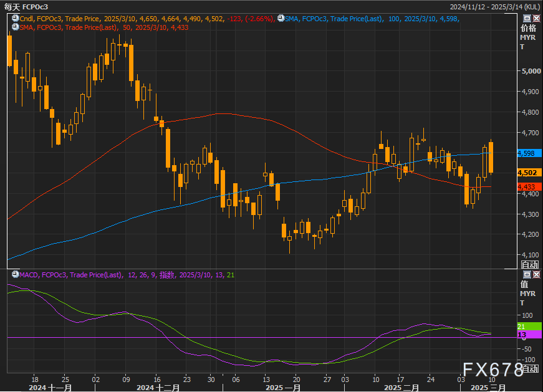This screenshot has width=543, height=392.
Task: Click the clock icon beside Cndl legend
Action: click(15, 19)
